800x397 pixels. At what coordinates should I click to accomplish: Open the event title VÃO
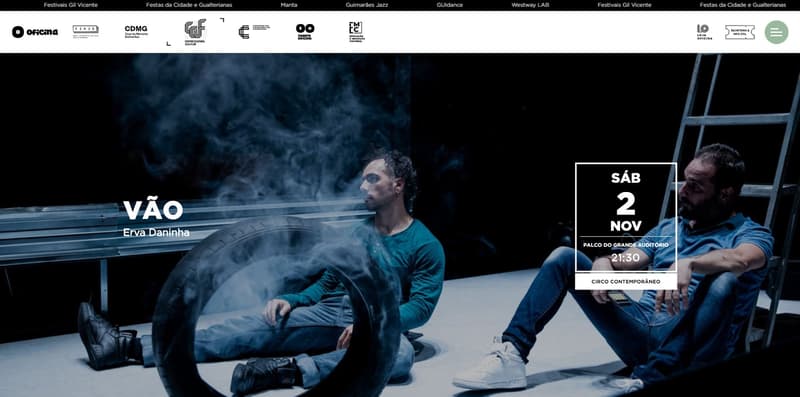pos(153,210)
